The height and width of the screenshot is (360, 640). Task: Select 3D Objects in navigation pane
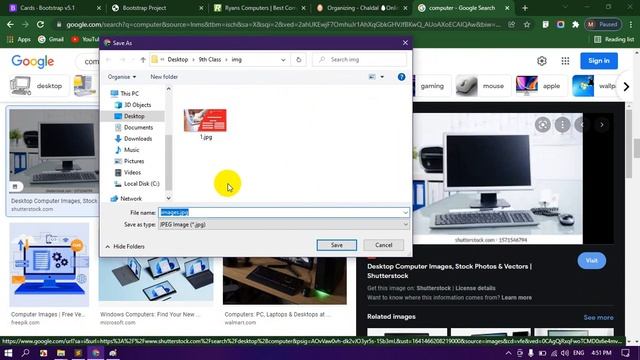[x=133, y=105]
